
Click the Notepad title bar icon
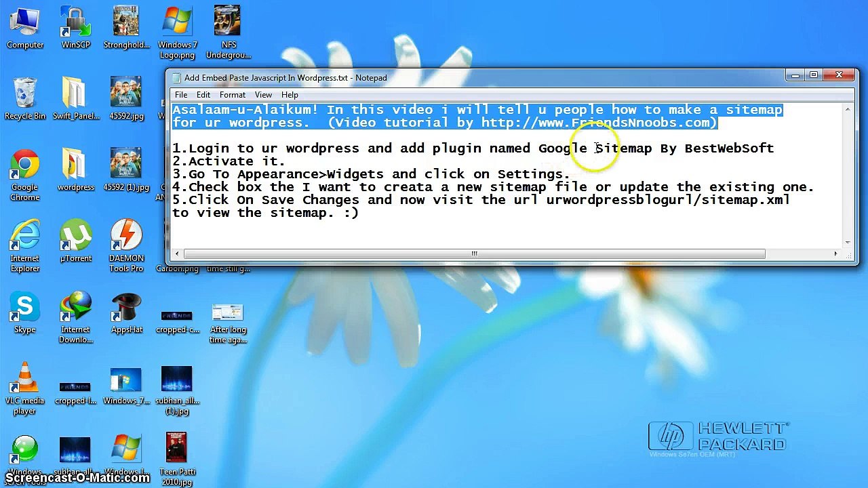(x=176, y=78)
